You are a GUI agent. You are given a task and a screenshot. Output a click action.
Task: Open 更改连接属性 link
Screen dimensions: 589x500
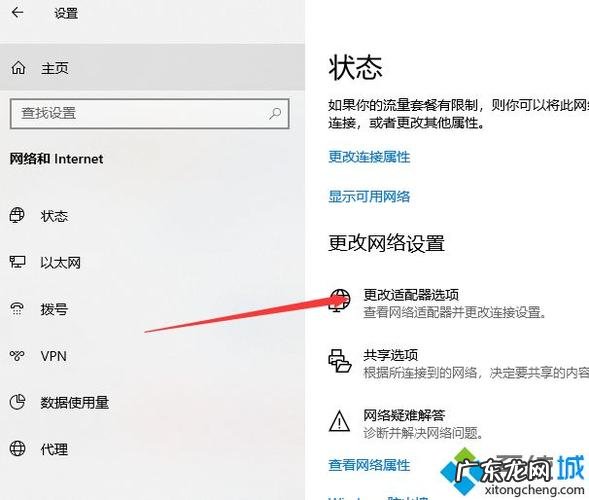tap(369, 157)
